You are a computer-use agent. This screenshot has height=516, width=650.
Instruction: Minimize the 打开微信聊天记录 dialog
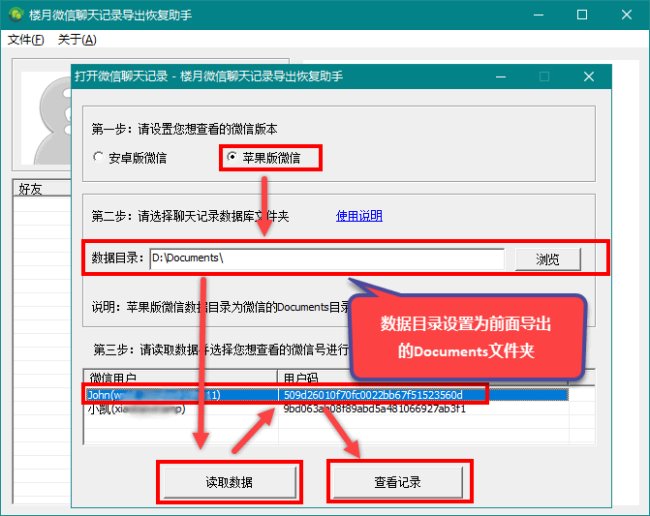[501, 77]
